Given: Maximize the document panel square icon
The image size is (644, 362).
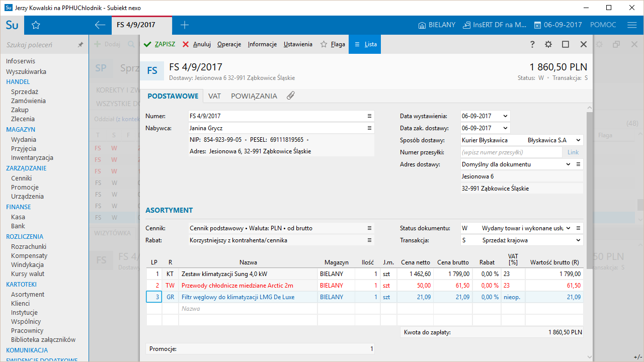Looking at the screenshot, I should [x=566, y=44].
